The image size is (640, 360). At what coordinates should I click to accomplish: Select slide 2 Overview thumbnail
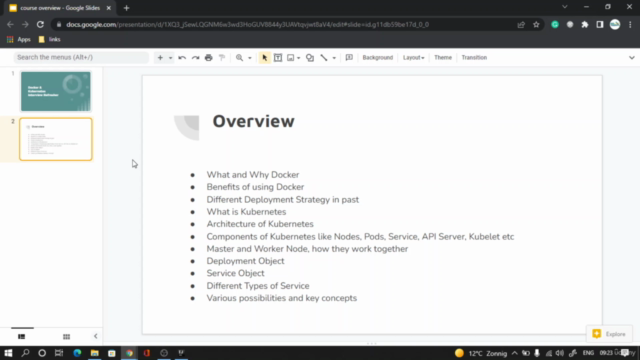[56, 139]
